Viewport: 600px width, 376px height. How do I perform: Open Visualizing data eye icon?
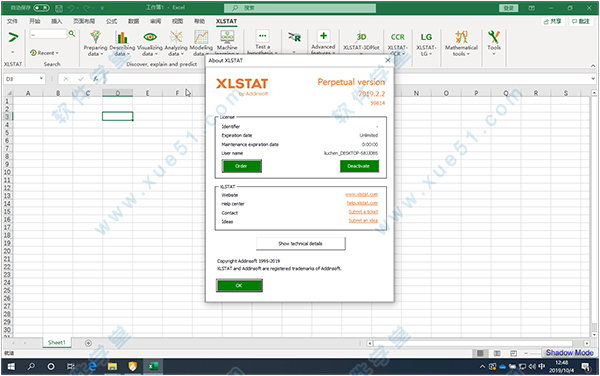click(150, 37)
